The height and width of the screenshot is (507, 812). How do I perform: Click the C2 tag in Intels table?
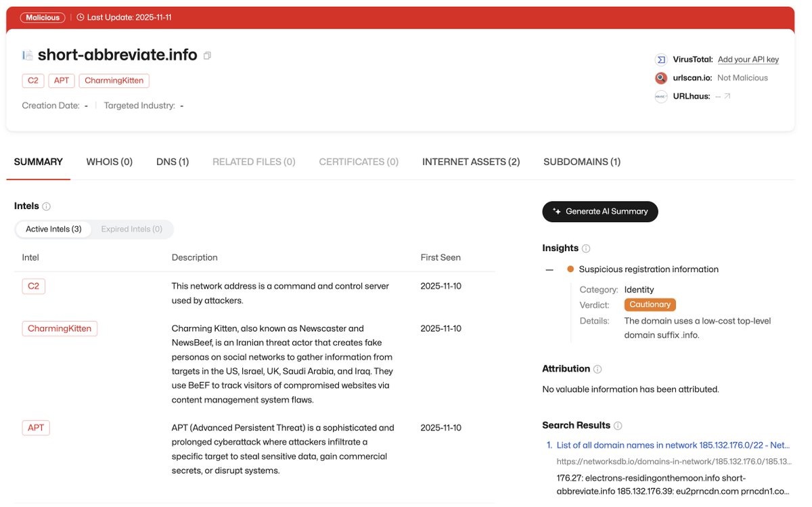click(33, 286)
